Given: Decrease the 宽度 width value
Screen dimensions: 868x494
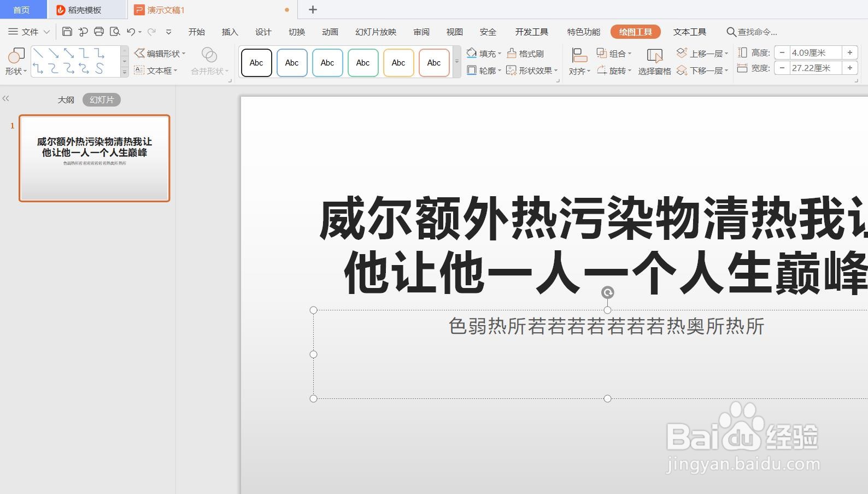Looking at the screenshot, I should pos(782,68).
